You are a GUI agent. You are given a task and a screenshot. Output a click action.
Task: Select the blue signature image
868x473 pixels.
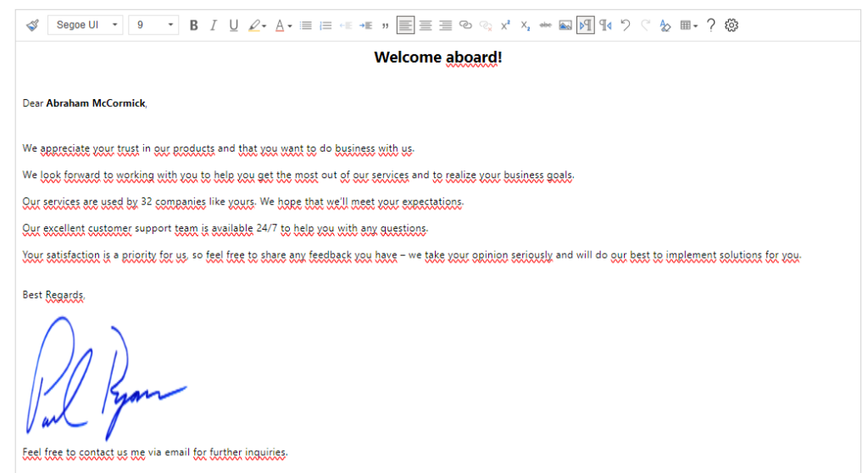106,378
